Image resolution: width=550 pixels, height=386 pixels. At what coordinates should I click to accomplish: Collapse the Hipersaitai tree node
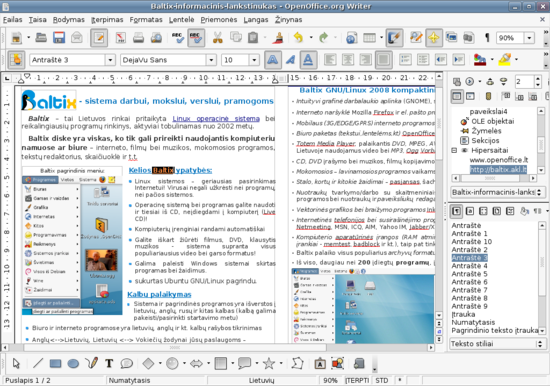point(454,150)
